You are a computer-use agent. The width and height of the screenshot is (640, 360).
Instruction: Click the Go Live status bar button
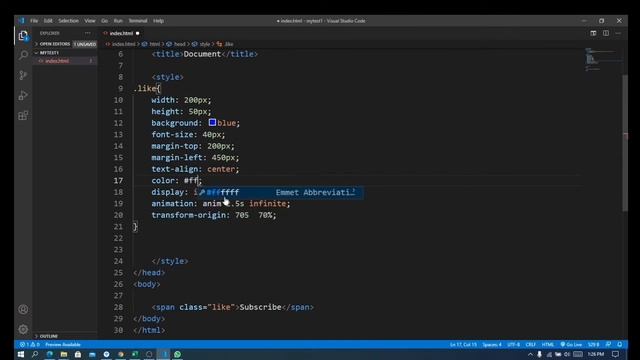571,344
